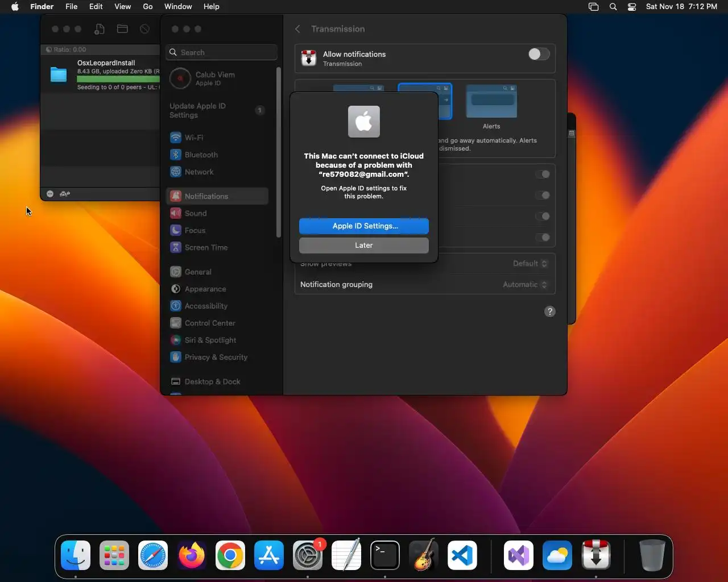Open Notification grouping Automatic dropdown
Screen dimensions: 728x582
click(x=525, y=285)
